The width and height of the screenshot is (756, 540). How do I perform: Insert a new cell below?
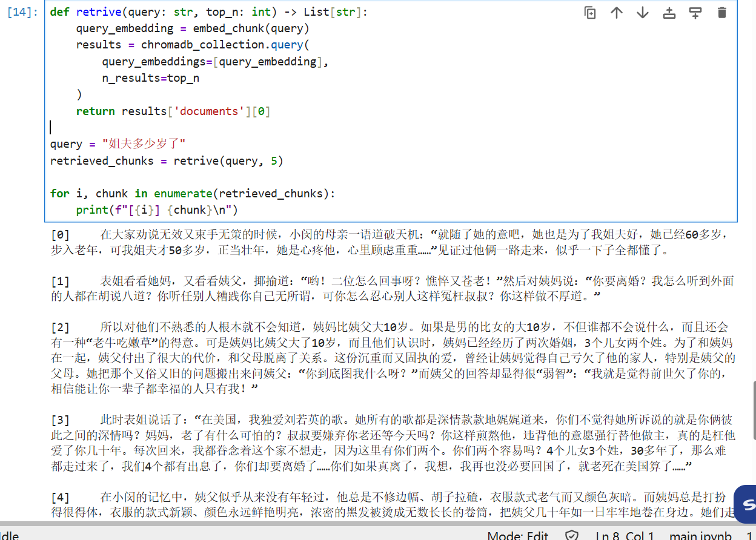(695, 12)
